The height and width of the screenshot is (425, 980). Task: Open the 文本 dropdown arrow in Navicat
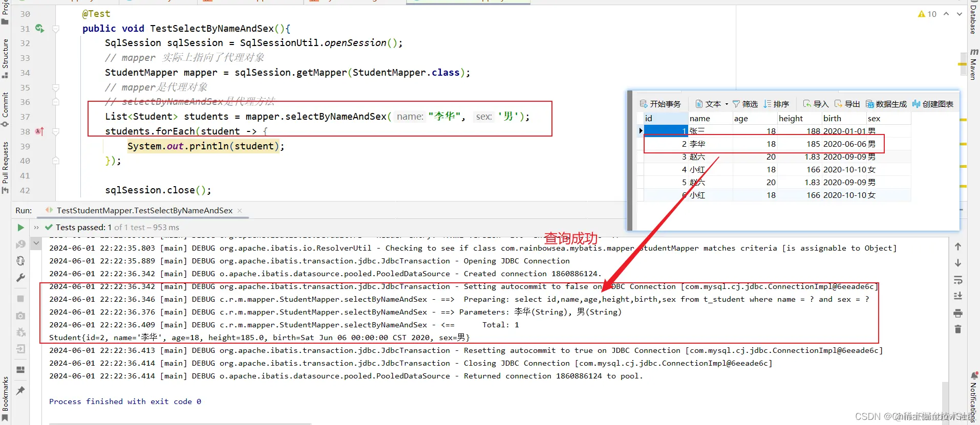(x=727, y=104)
